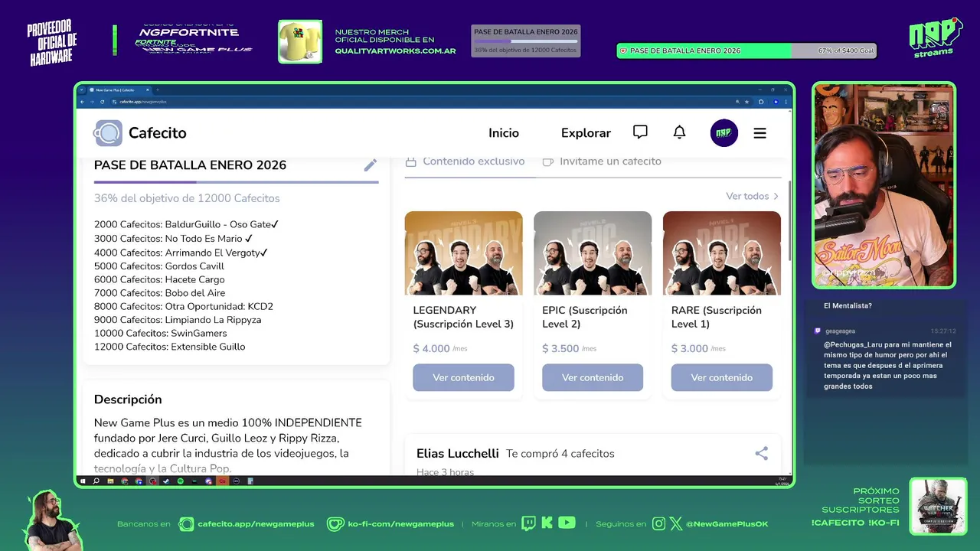Click the Cafecito logo icon

click(x=108, y=133)
